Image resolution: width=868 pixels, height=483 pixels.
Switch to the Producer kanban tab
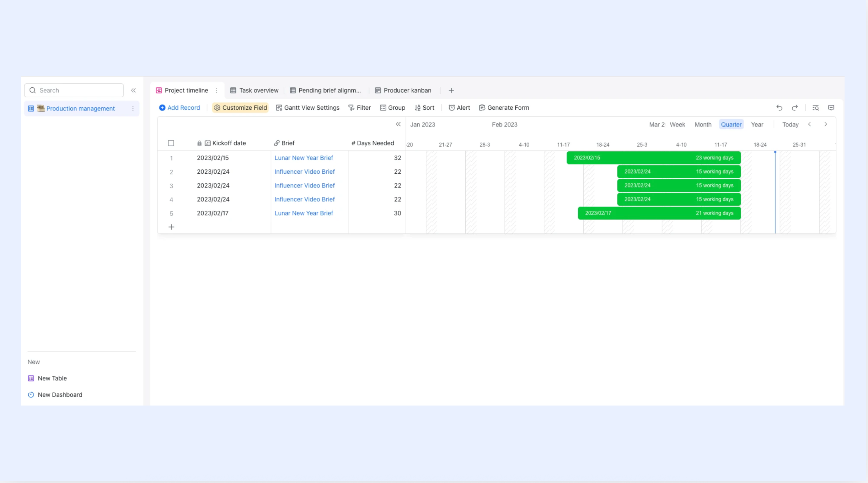[x=403, y=90]
